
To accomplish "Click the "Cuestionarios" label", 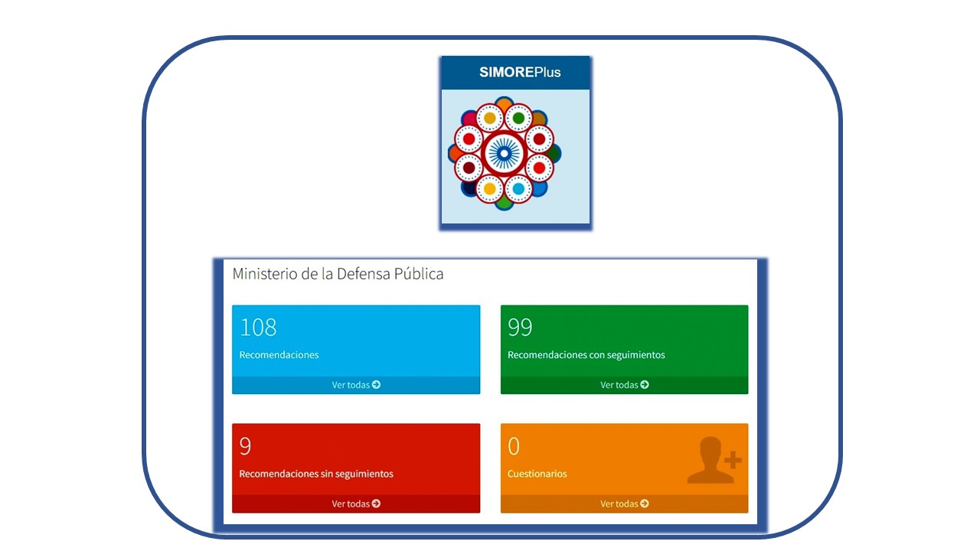I will point(537,474).
